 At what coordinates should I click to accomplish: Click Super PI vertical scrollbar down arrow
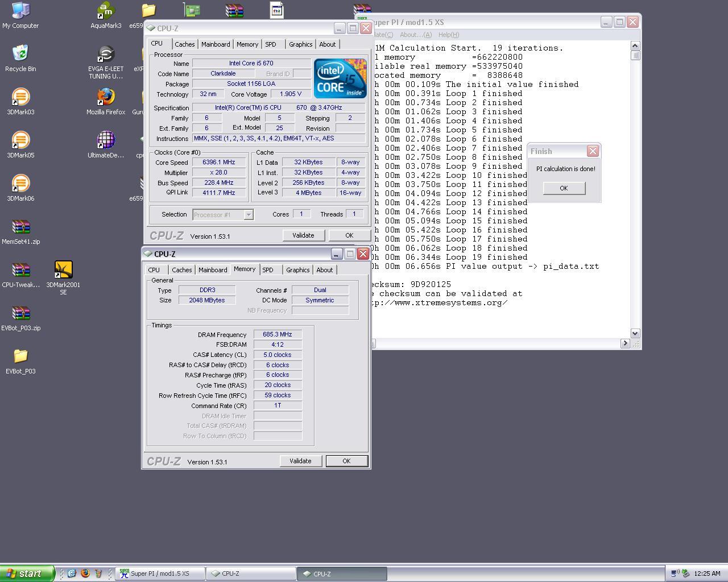(635, 334)
